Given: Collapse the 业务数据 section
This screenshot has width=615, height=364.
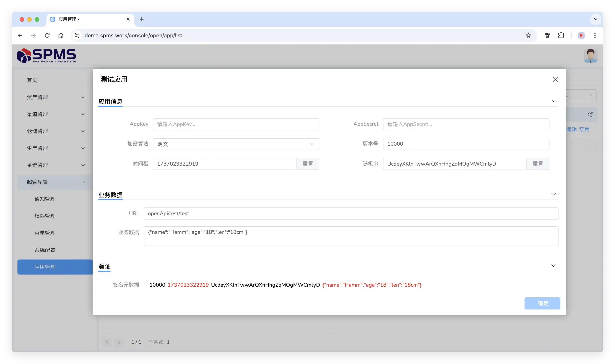Looking at the screenshot, I should click(x=553, y=194).
